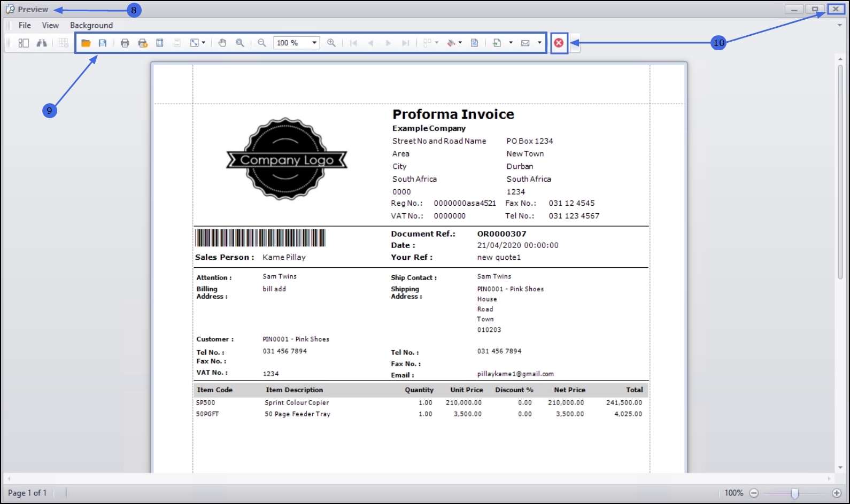The height and width of the screenshot is (504, 850).
Task: Click the red Close Preview button
Action: 559,43
